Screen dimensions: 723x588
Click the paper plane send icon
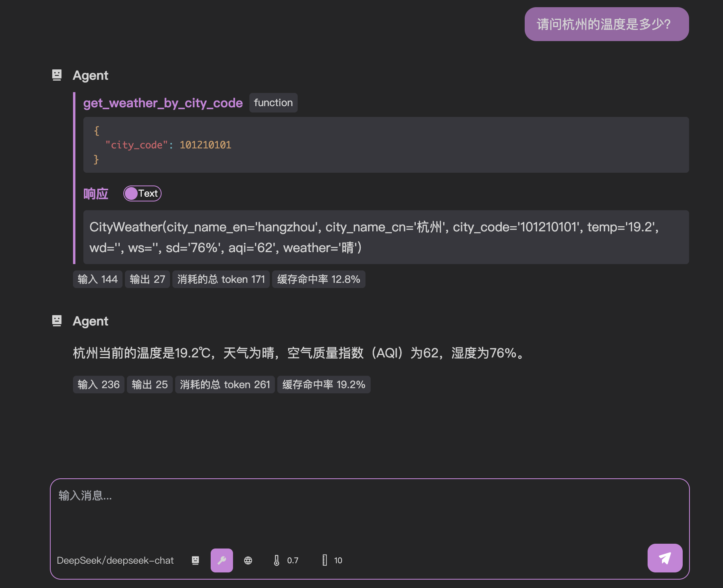[664, 558]
